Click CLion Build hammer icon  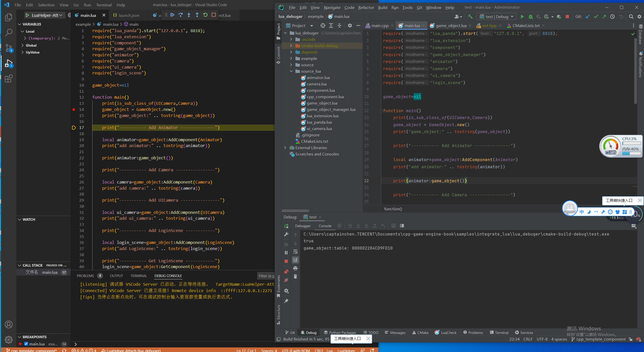coord(470,17)
